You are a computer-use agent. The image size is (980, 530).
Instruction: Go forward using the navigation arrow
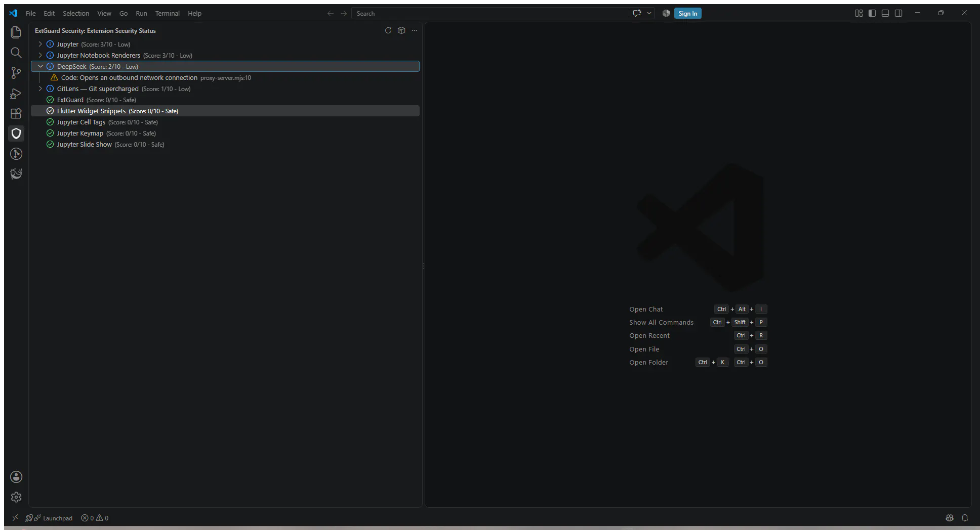344,13
